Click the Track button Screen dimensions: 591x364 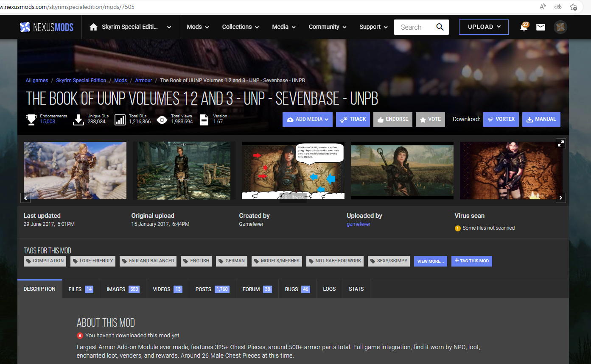[x=353, y=119]
